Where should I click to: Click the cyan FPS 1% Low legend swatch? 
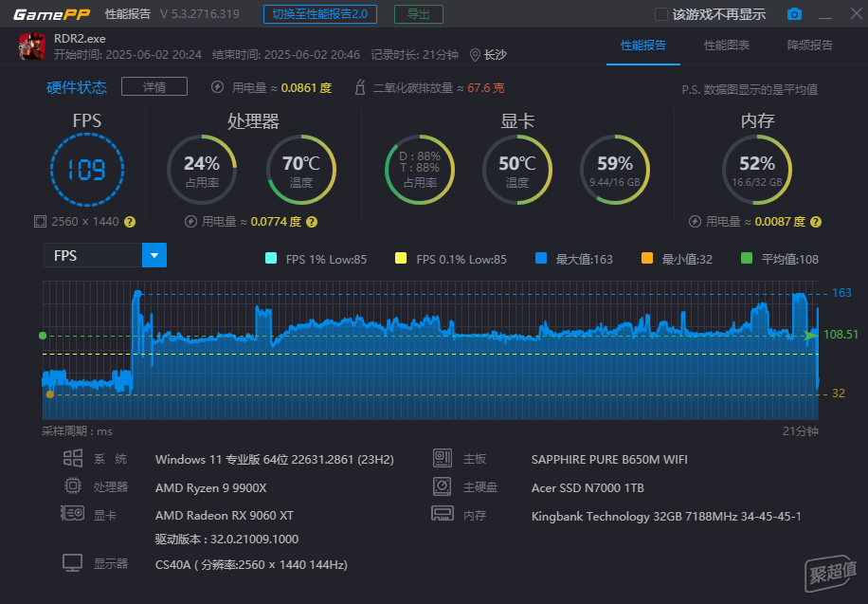pyautogui.click(x=271, y=258)
